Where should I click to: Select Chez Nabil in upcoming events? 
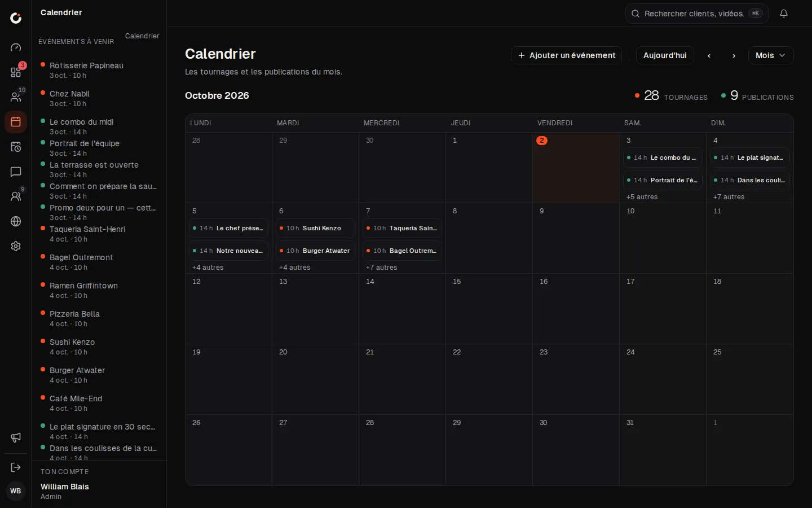(99, 98)
